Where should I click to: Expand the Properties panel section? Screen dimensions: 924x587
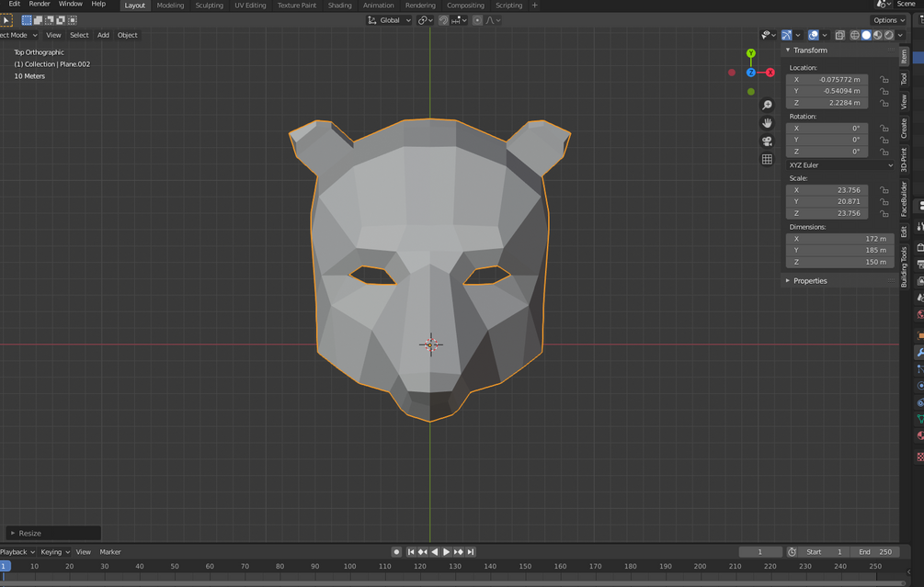coord(810,281)
